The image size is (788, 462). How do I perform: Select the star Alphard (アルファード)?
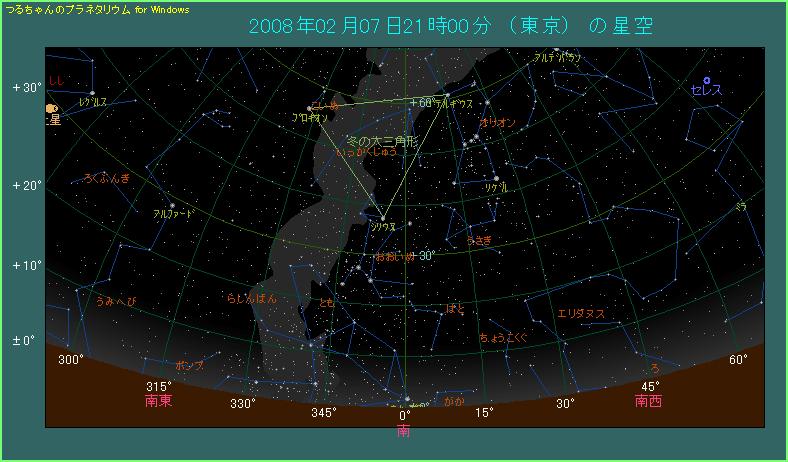pos(172,206)
